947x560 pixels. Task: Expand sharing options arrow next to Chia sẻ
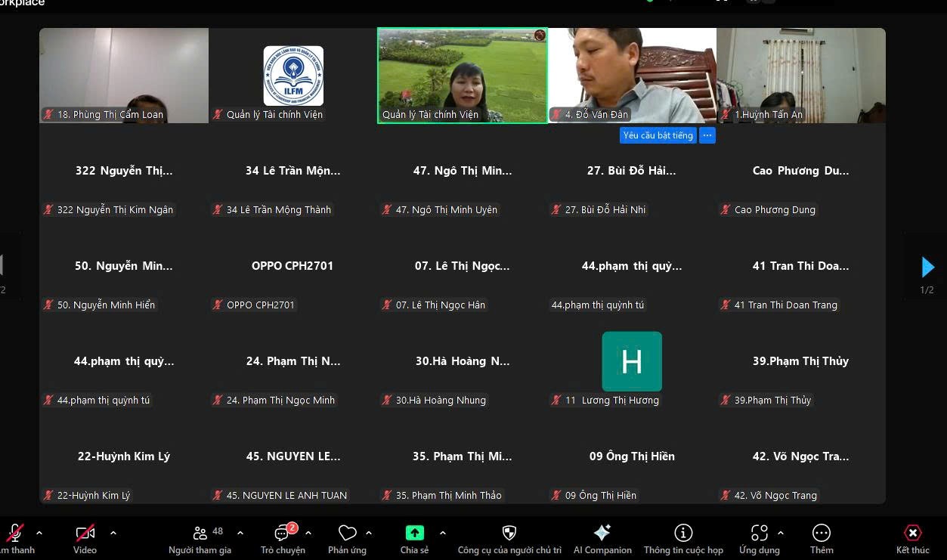tap(442, 531)
